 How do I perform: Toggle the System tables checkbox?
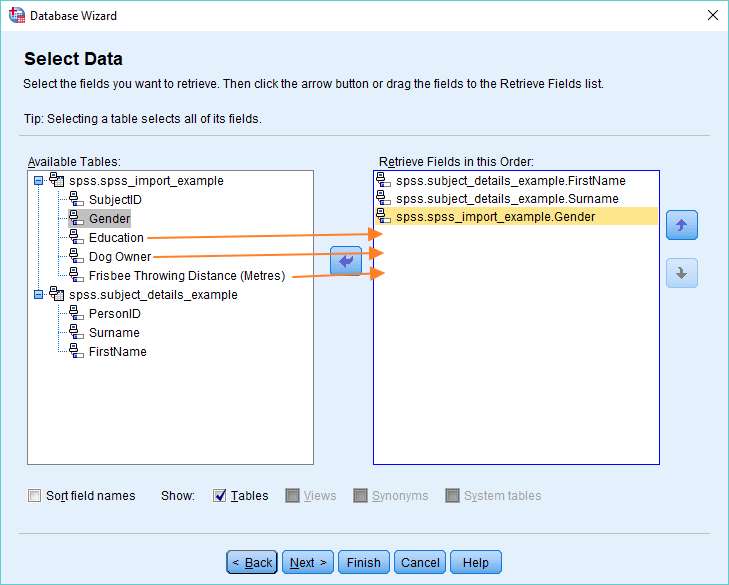pos(452,496)
